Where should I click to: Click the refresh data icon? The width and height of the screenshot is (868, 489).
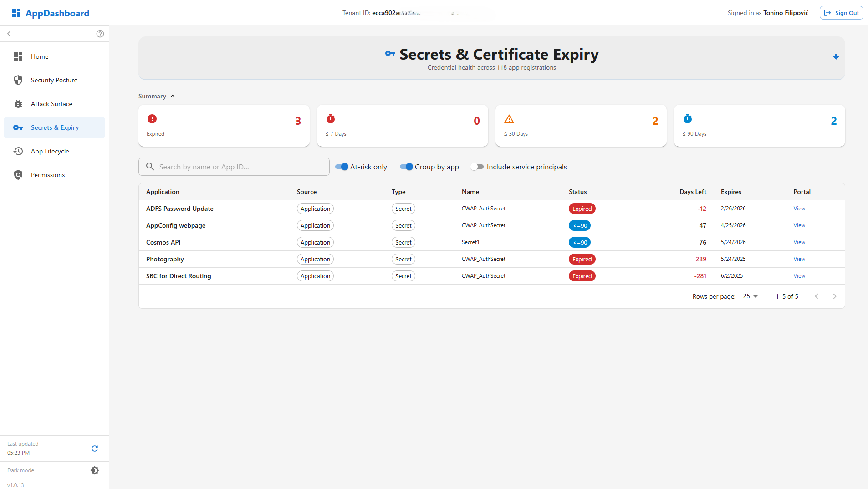tap(95, 448)
